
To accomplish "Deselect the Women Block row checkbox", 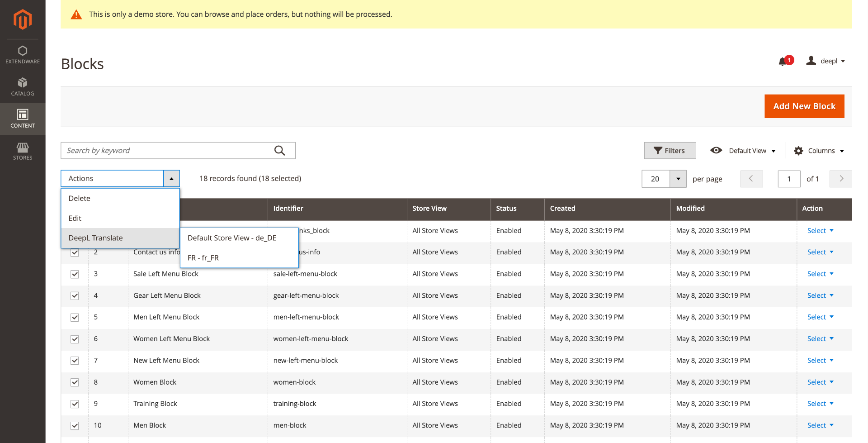I will click(75, 382).
